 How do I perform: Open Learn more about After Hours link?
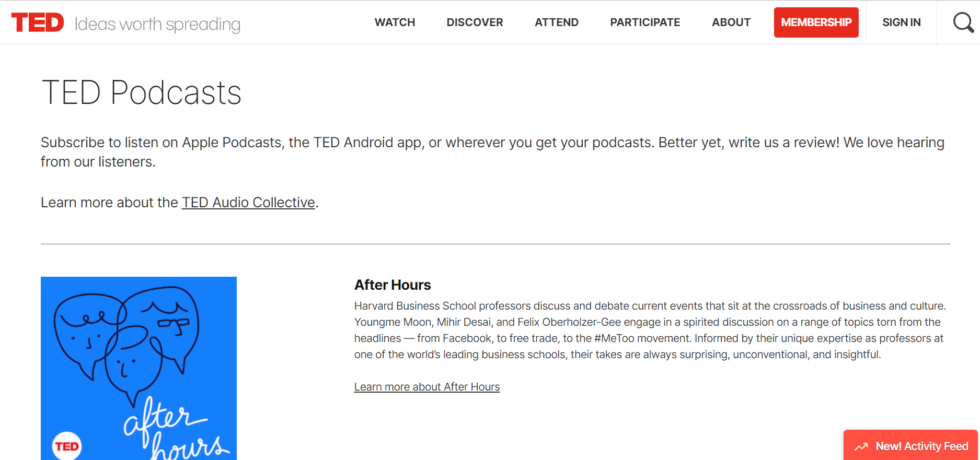(x=427, y=387)
